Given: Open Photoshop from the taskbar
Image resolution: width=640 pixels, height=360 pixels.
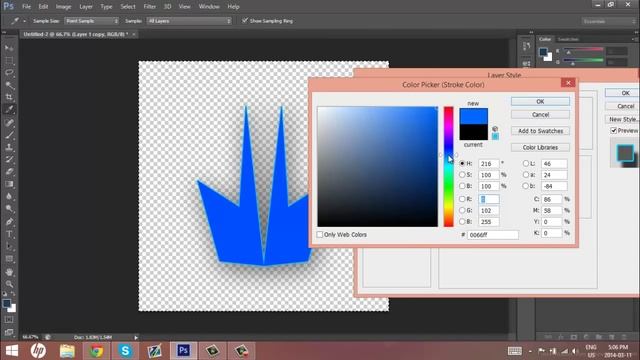Looking at the screenshot, I should [x=183, y=351].
